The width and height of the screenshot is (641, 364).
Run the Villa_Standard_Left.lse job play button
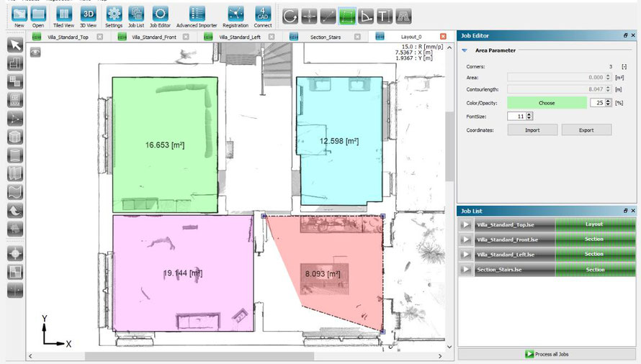coord(465,255)
